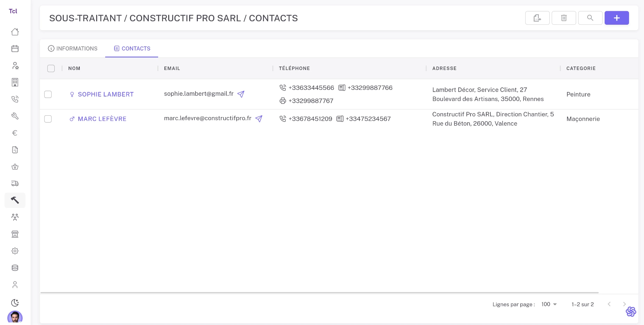This screenshot has width=644, height=325.
Task: Open the search icon in the header
Action: 590,18
